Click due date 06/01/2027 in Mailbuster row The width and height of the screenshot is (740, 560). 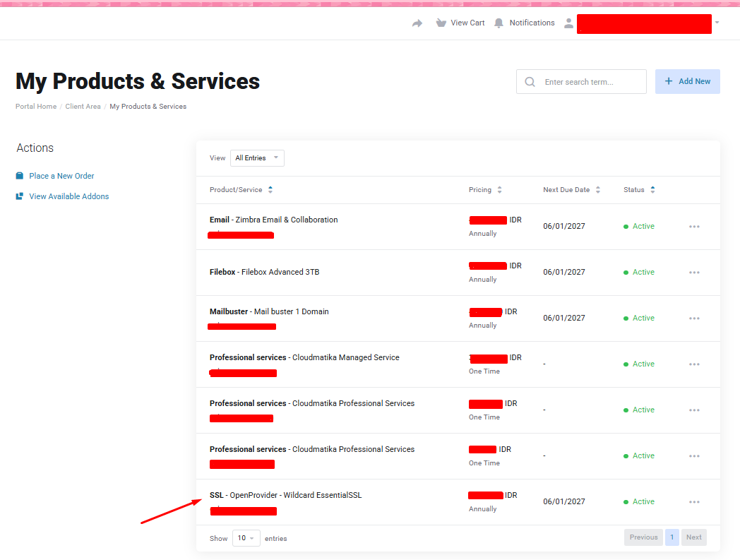(564, 318)
